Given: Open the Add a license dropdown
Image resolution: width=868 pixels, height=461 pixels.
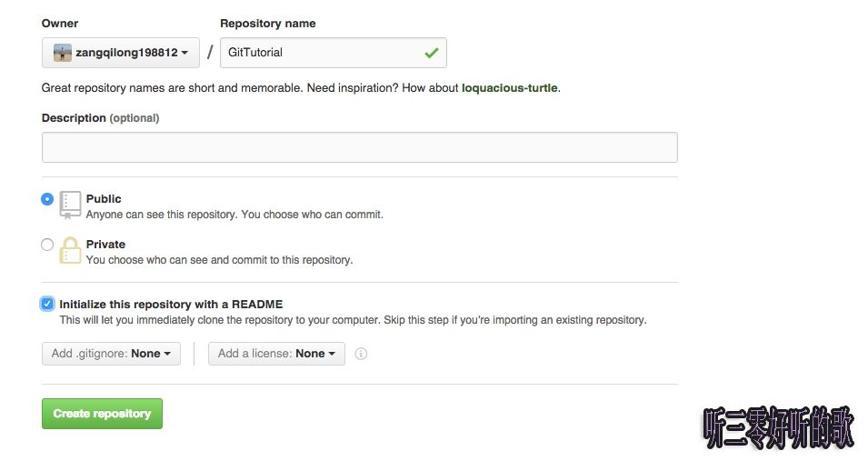Looking at the screenshot, I should (x=276, y=354).
